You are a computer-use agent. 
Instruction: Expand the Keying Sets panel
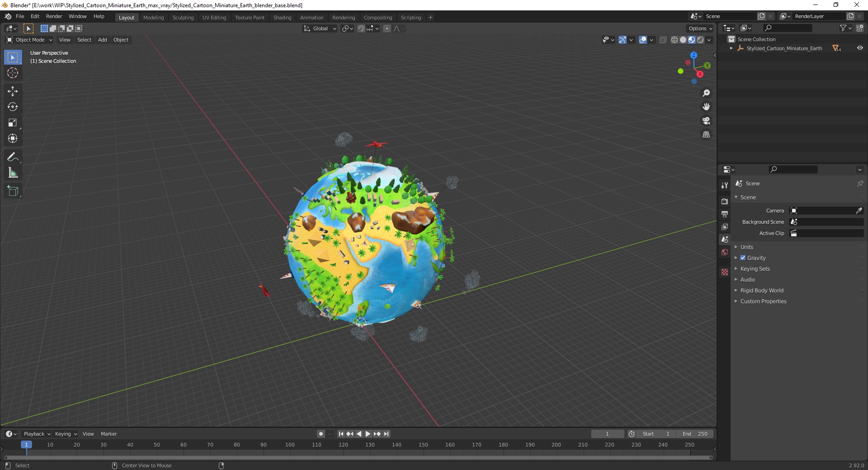(755, 268)
